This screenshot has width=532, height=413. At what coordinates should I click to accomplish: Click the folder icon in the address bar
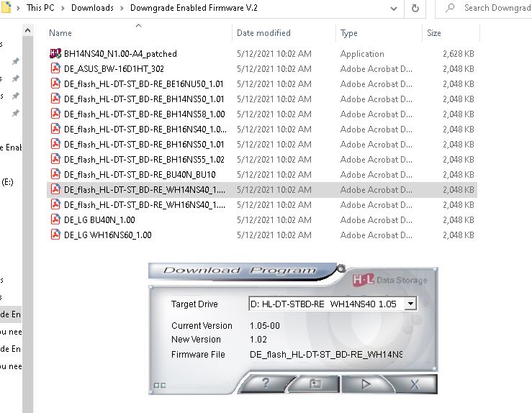6,7
